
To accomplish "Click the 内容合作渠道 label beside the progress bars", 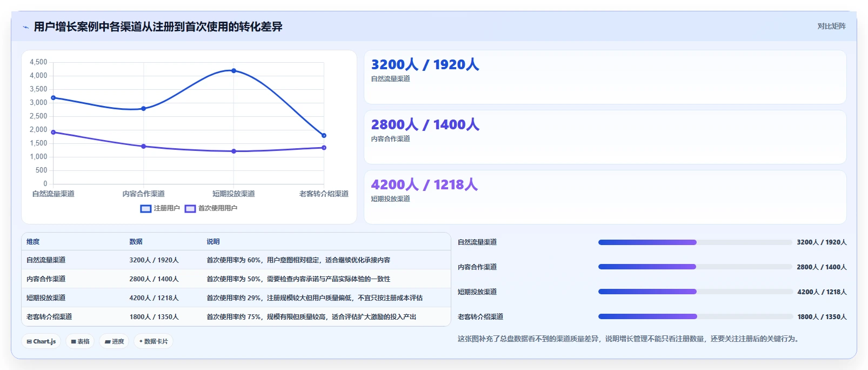I will (x=477, y=267).
